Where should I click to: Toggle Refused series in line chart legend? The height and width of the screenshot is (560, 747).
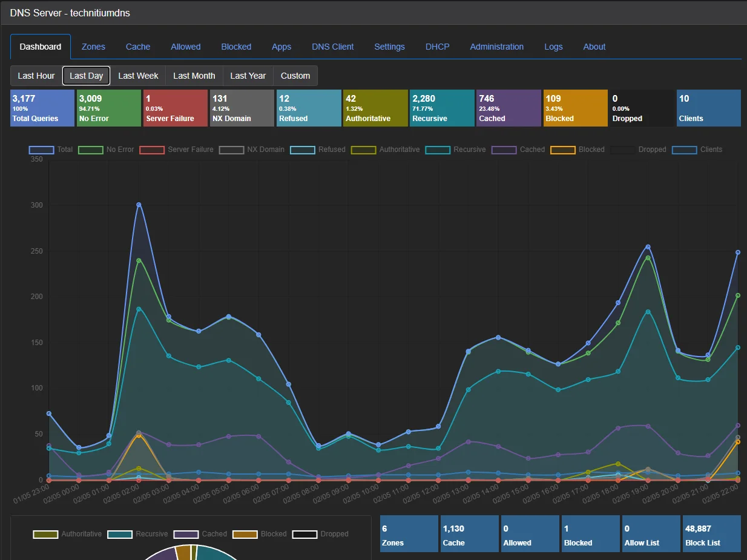pos(318,150)
